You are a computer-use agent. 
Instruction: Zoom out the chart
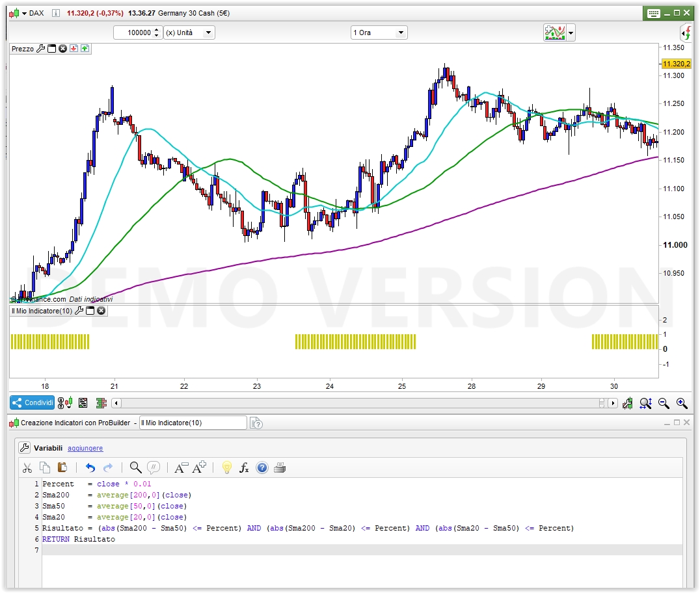(664, 403)
